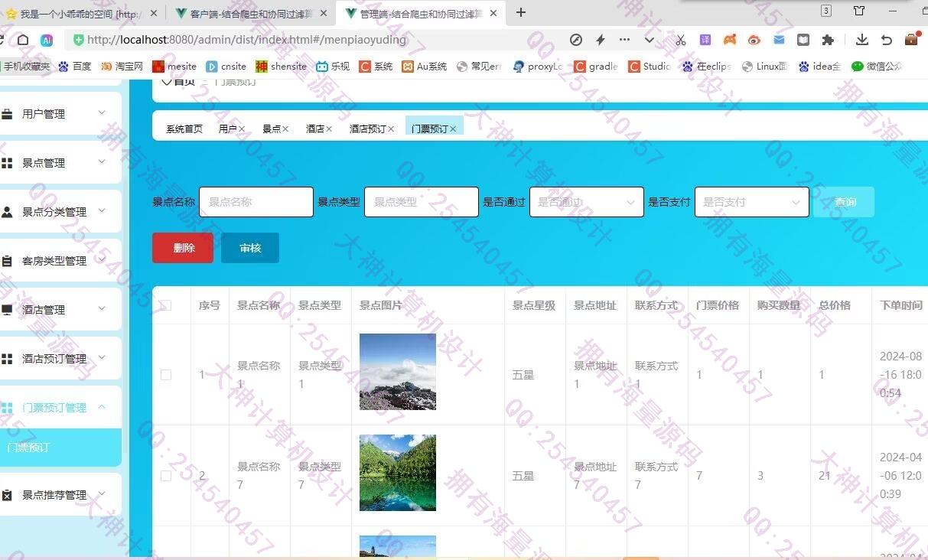This screenshot has height=560, width=928.
Task: Click the browser home icon
Action: (24, 40)
